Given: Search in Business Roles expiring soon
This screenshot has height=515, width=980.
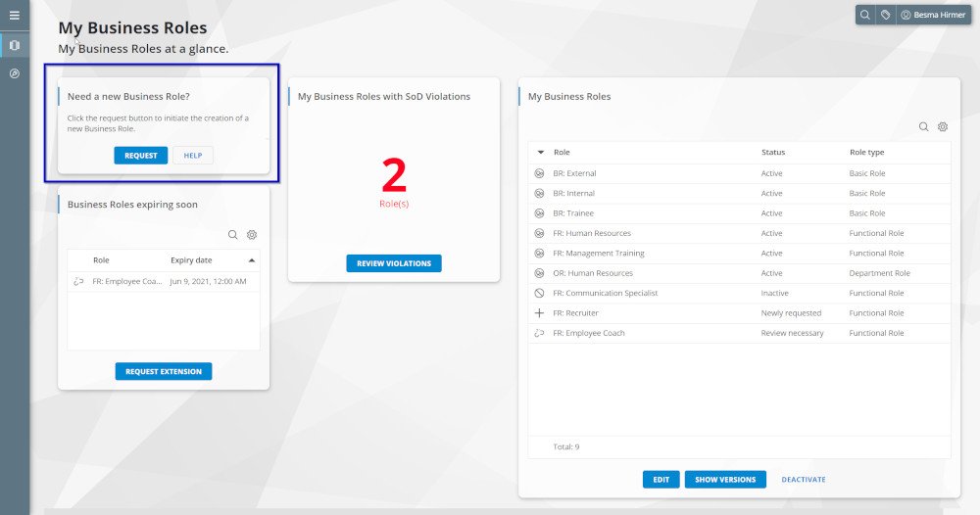Looking at the screenshot, I should coord(232,235).
